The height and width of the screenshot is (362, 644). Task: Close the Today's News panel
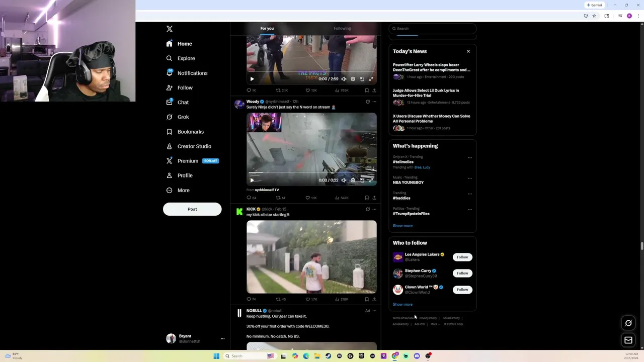click(468, 51)
